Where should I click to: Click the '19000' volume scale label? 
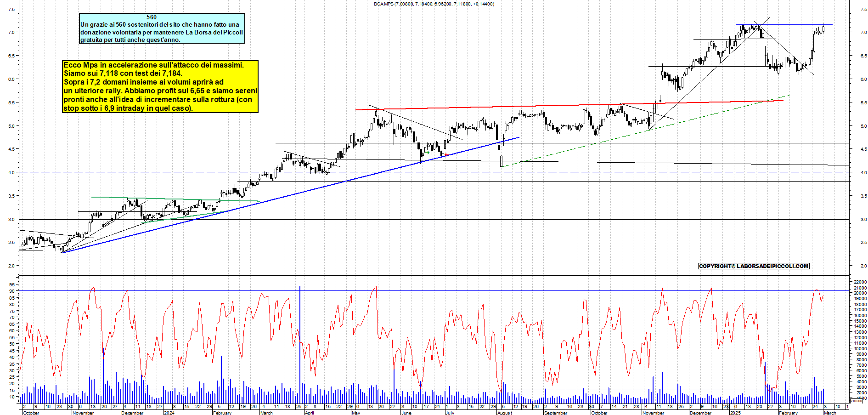click(x=860, y=298)
